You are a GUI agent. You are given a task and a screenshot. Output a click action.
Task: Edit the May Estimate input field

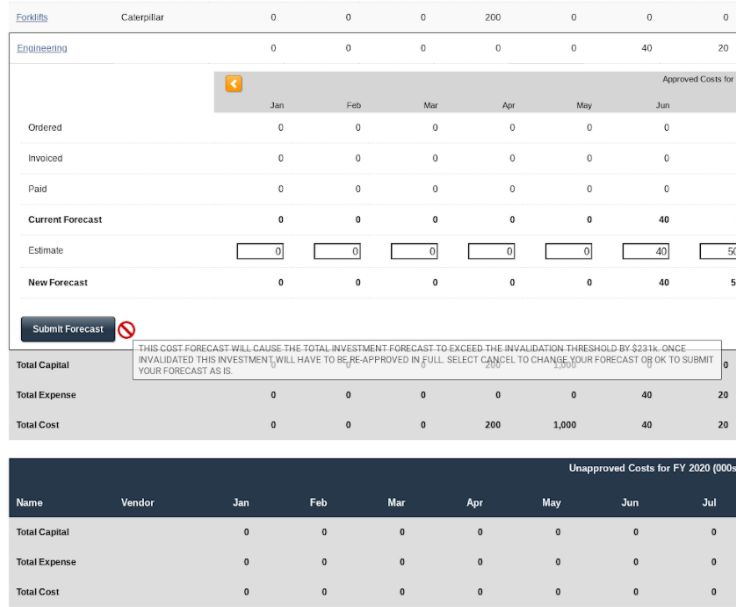click(x=568, y=251)
